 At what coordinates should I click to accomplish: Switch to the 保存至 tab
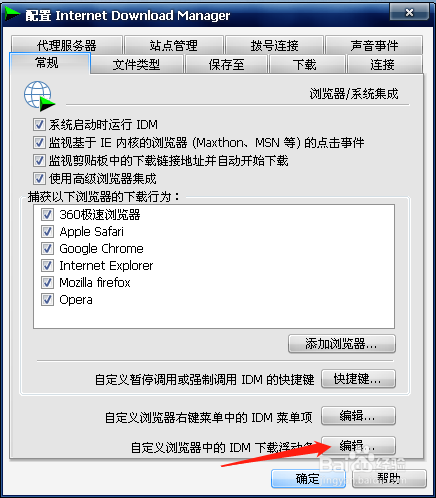point(227,64)
